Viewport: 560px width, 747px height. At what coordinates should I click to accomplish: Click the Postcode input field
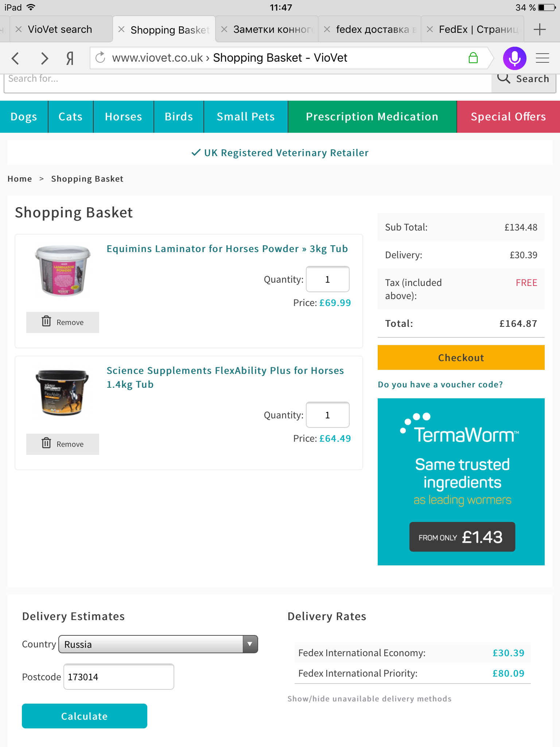119,677
